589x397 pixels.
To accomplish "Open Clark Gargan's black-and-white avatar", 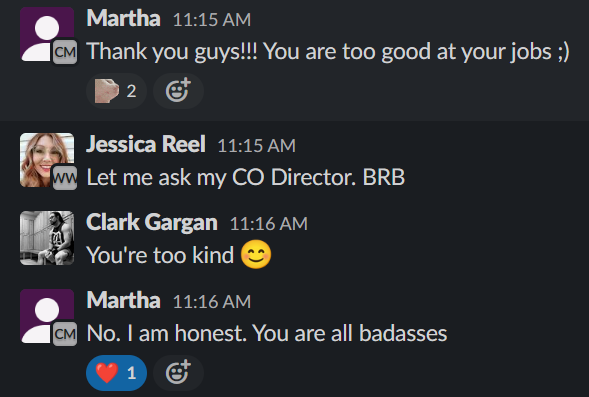I will (47, 238).
